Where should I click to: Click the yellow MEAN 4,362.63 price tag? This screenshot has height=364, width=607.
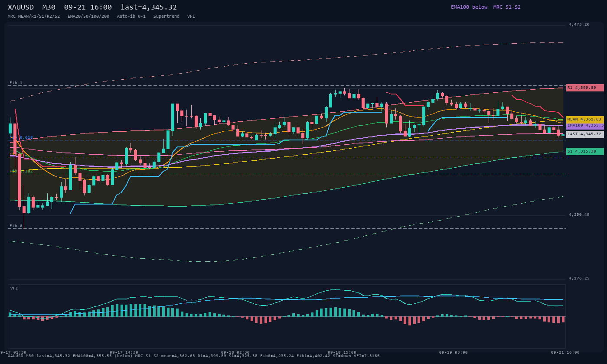pos(585,120)
